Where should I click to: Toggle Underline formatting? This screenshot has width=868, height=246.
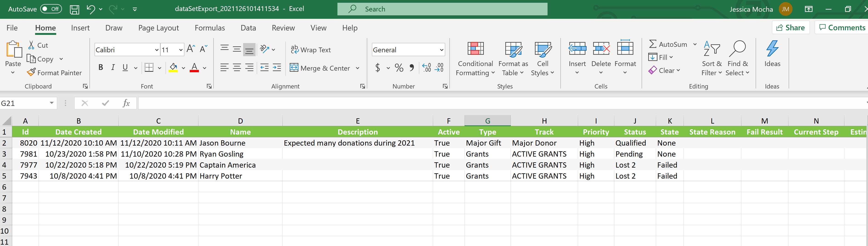125,68
